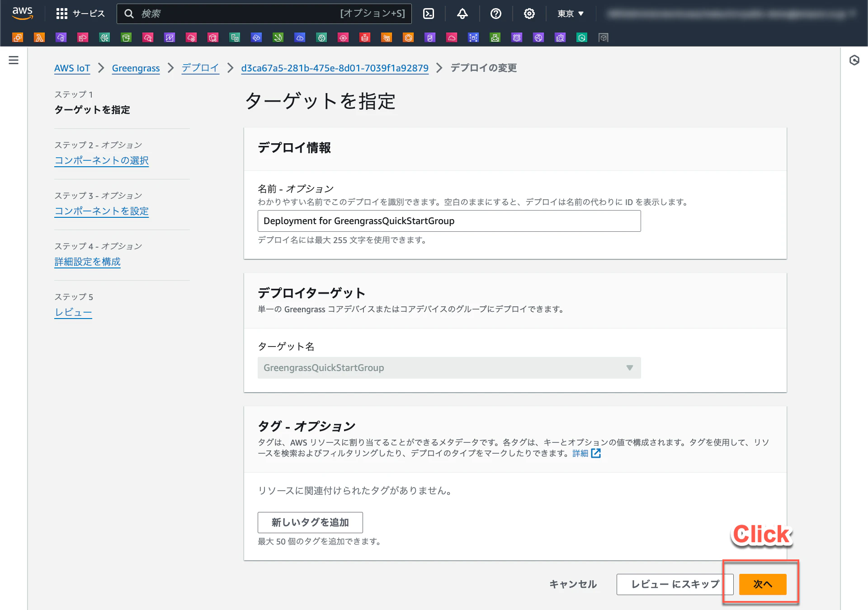
Task: Open the orange EC2 favorite shortcut
Action: tap(18, 38)
